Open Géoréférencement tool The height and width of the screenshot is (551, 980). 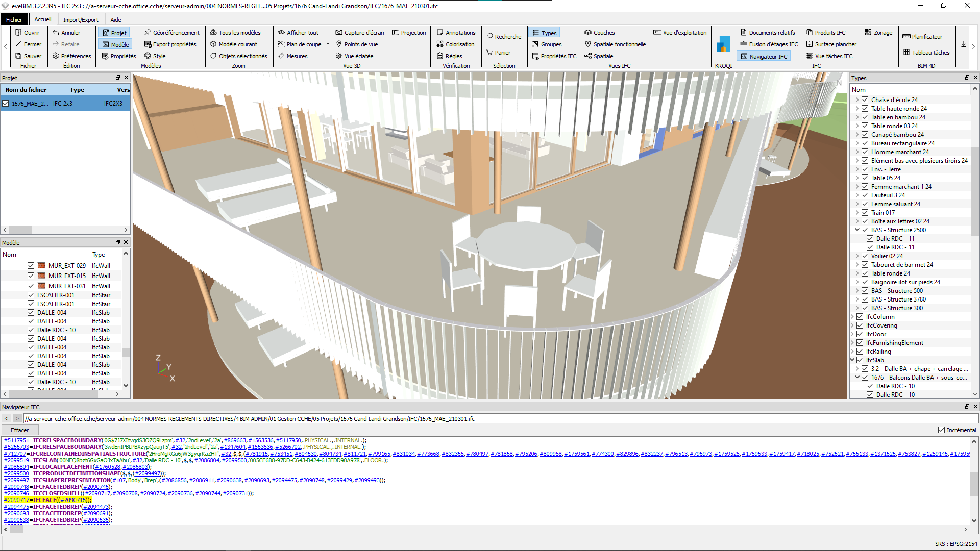(x=171, y=33)
